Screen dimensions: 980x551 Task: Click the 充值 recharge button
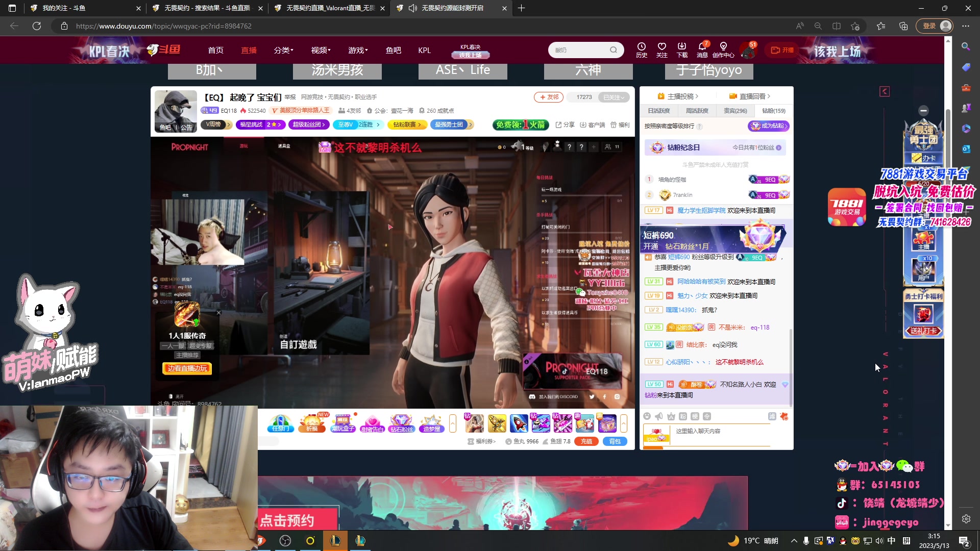click(586, 441)
